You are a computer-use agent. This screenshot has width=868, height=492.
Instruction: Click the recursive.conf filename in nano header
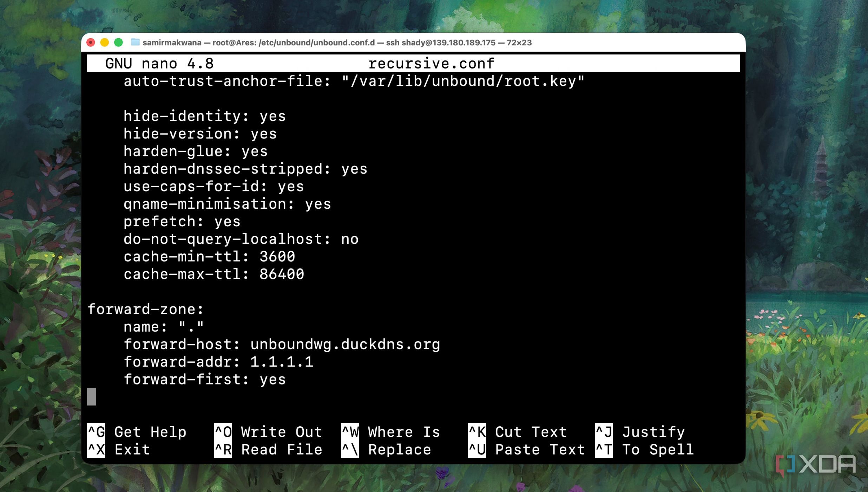coord(431,64)
